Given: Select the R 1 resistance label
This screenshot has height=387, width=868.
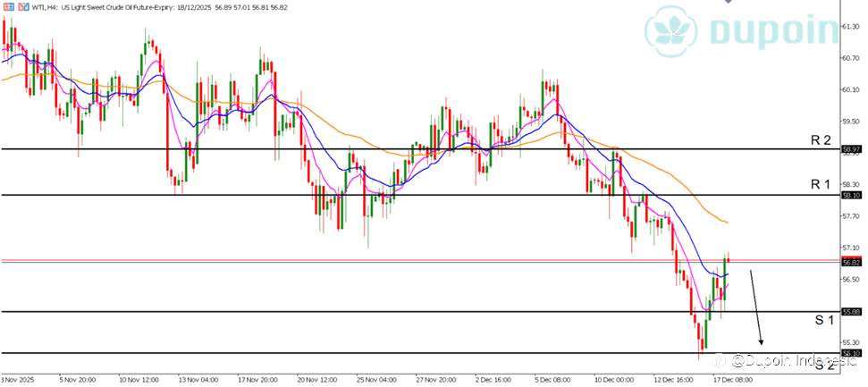Looking at the screenshot, I should pos(821,185).
